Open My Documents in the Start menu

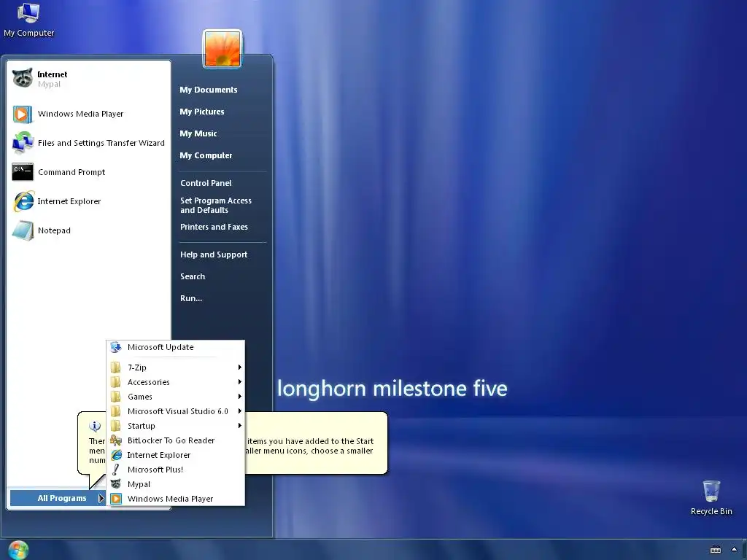208,90
